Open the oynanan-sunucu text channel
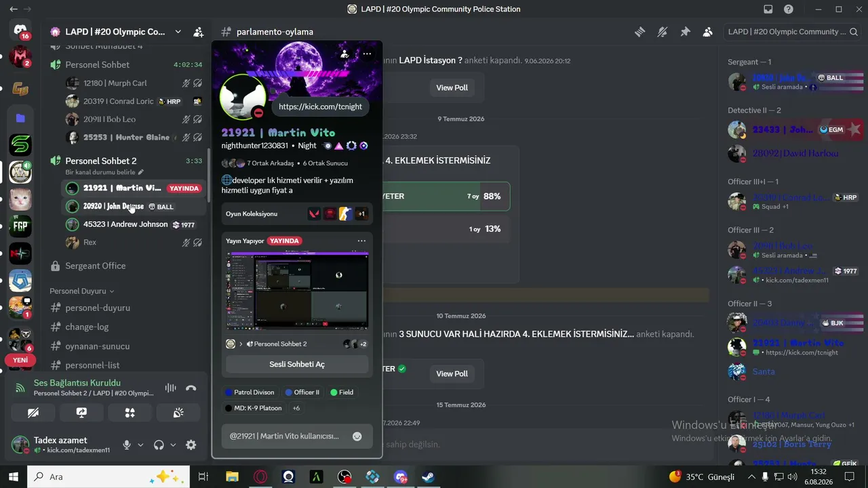The width and height of the screenshot is (868, 488). (x=97, y=346)
